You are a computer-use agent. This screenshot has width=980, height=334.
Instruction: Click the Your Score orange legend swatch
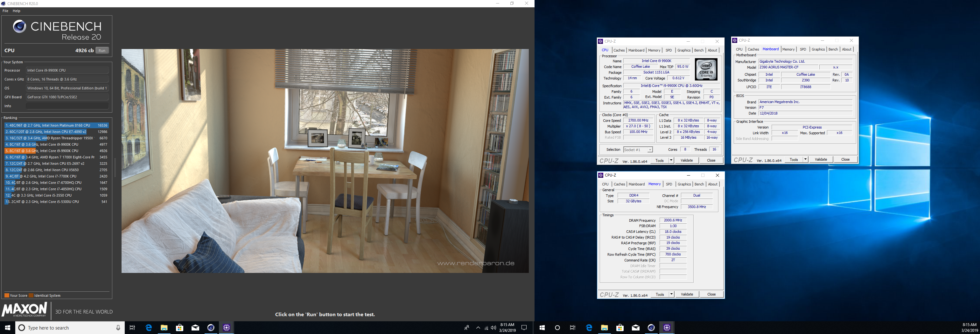(x=7, y=296)
